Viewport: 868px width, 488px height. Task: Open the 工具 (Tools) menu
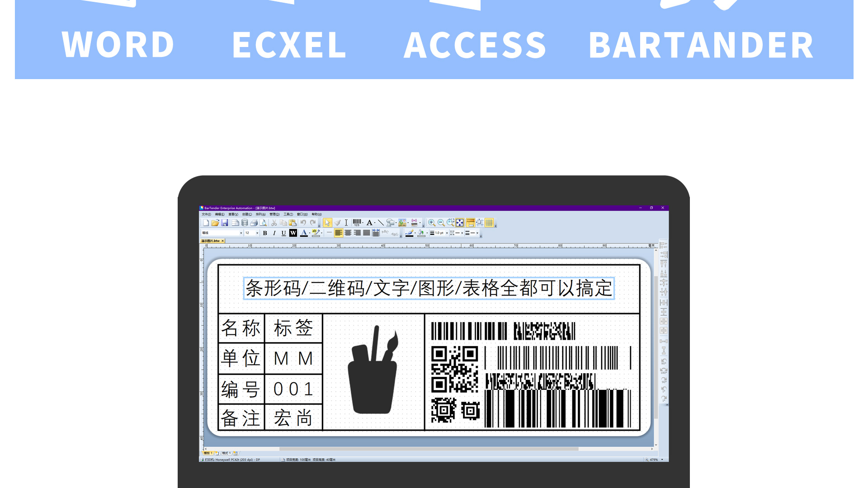[288, 214]
